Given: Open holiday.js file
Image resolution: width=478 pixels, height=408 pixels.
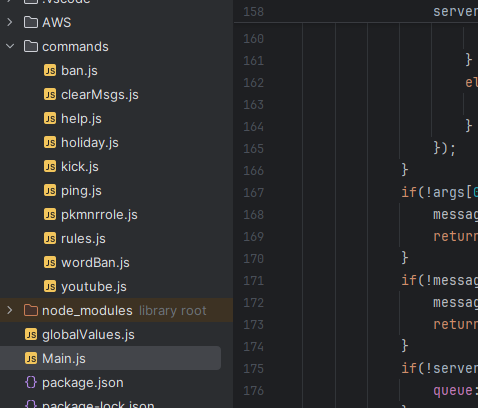Looking at the screenshot, I should pyautogui.click(x=90, y=143).
